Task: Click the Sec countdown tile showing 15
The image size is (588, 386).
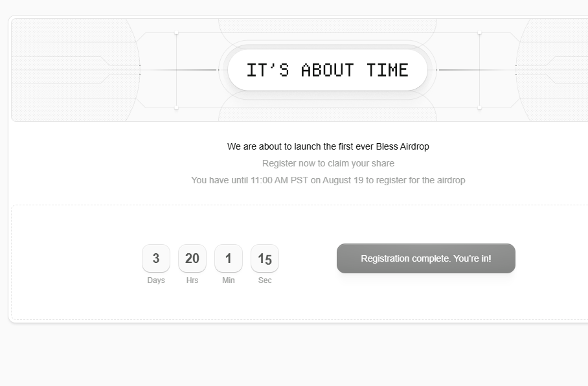Action: tap(265, 258)
